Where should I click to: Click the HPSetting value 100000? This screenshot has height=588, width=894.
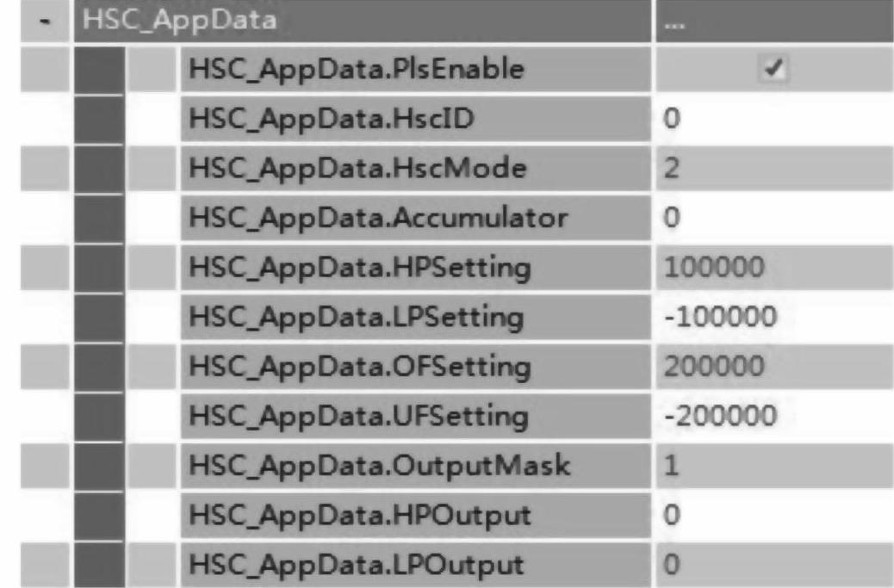click(x=714, y=269)
